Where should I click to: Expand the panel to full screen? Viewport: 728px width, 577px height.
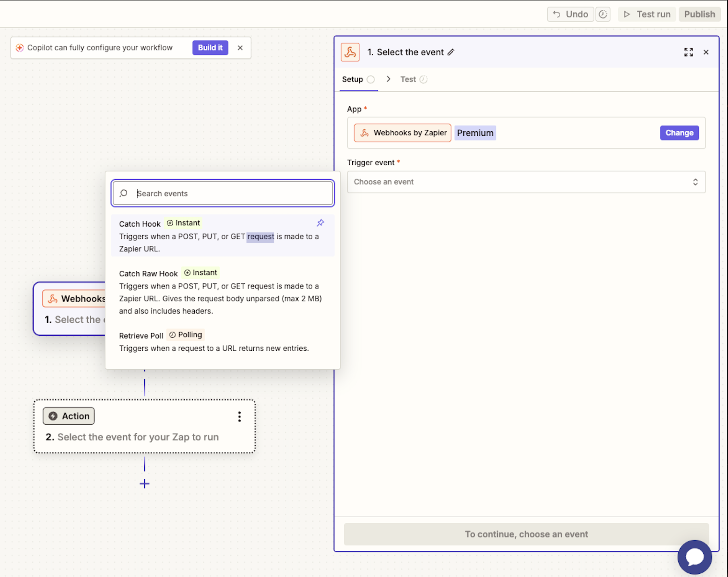(x=688, y=52)
